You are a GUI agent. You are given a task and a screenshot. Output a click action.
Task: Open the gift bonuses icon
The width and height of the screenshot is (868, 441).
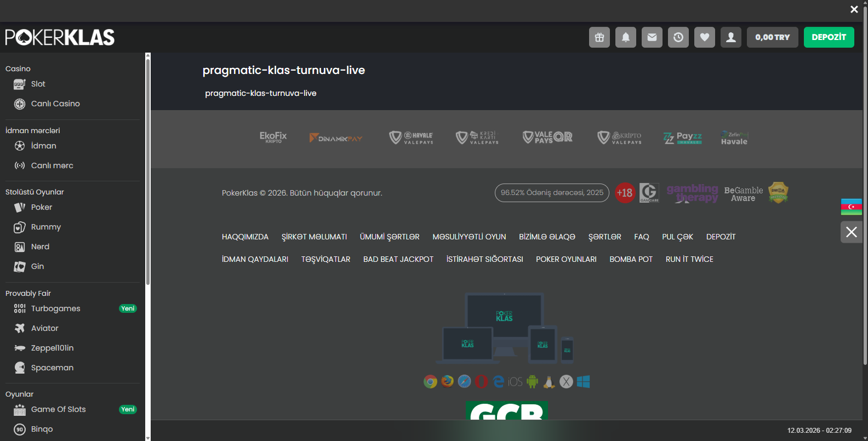tap(599, 37)
